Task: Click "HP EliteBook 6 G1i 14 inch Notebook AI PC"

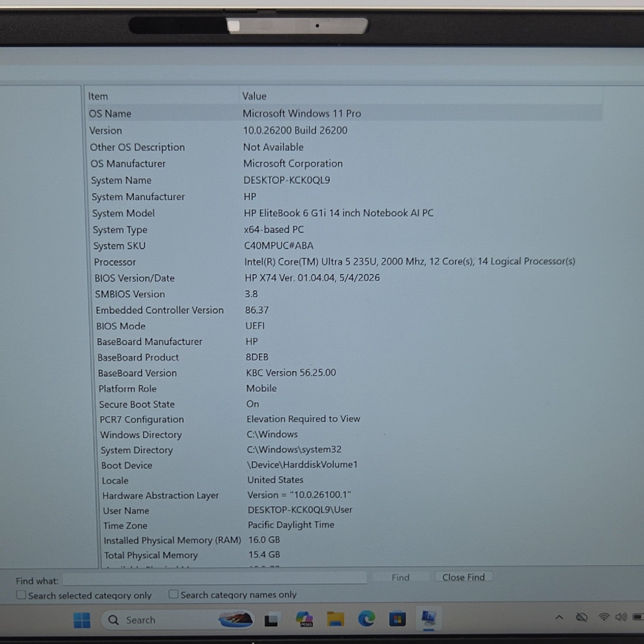Action: 339,213
